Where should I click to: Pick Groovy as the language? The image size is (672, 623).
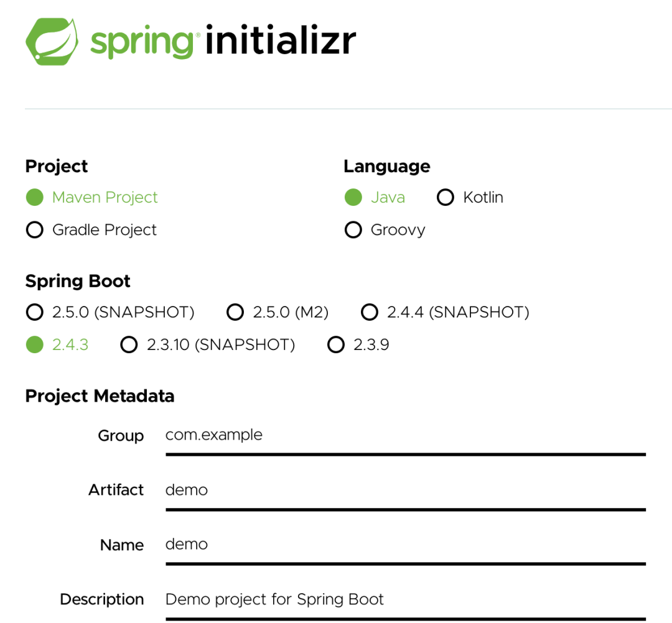[x=353, y=230]
